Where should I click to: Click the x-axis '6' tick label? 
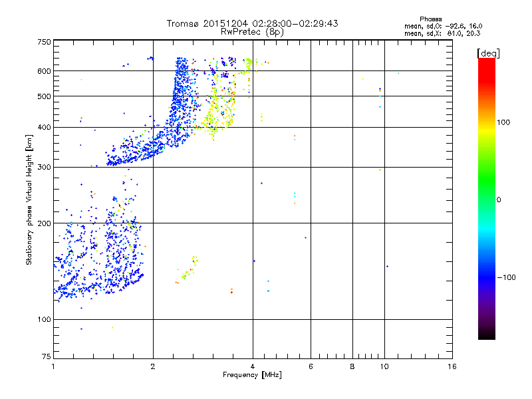(x=311, y=366)
